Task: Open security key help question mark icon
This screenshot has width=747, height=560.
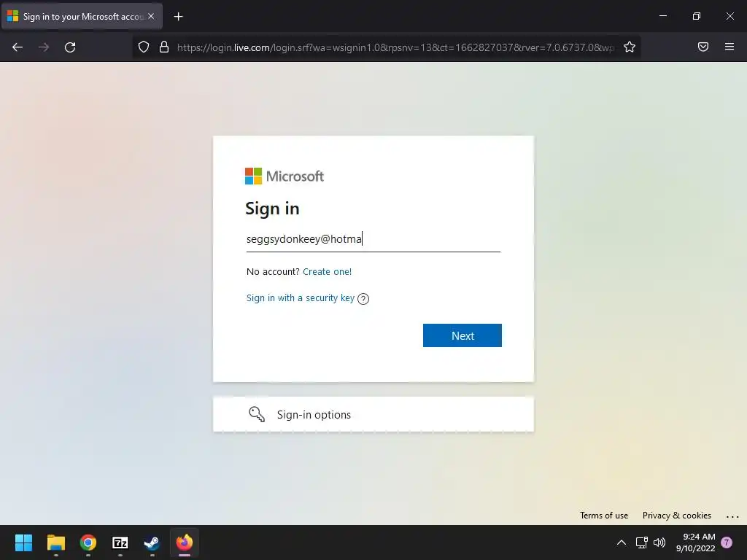Action: (363, 298)
